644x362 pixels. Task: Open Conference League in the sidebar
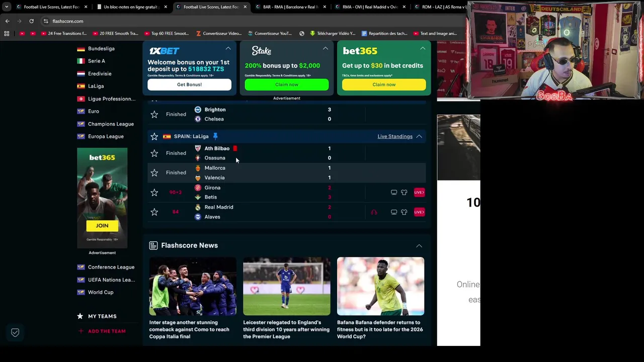tap(111, 267)
